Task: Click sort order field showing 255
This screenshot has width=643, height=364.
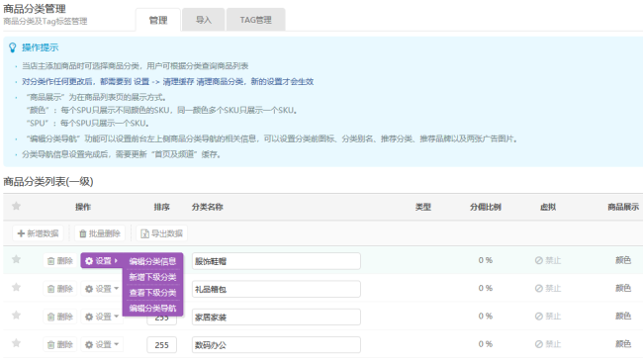Action: click(161, 345)
